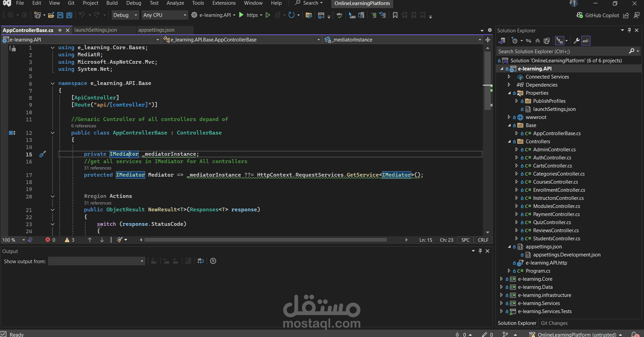644x337 pixels.
Task: Click the red error count indicator
Action: 50,240
